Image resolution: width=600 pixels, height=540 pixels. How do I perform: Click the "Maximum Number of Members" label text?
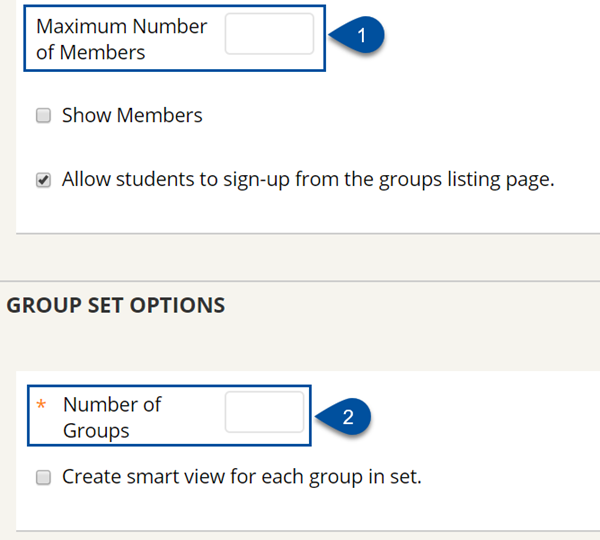pyautogui.click(x=121, y=39)
